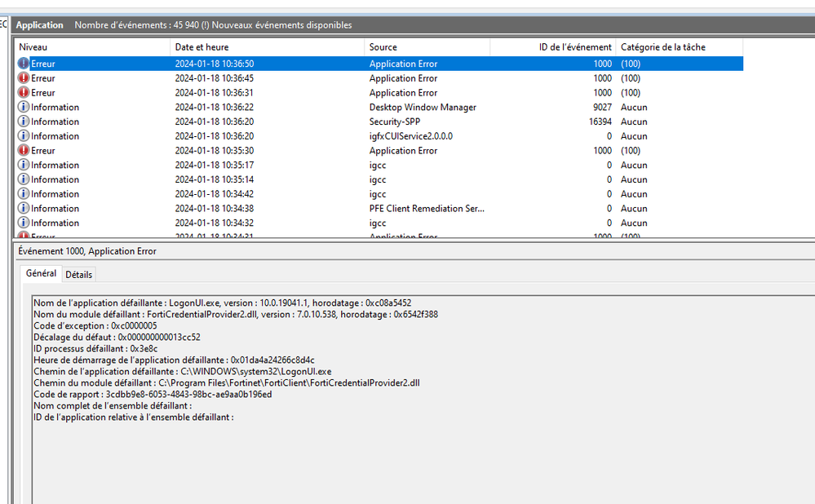This screenshot has height=504, width=815.
Task: Click the Code de rapport line
Action: tap(153, 395)
